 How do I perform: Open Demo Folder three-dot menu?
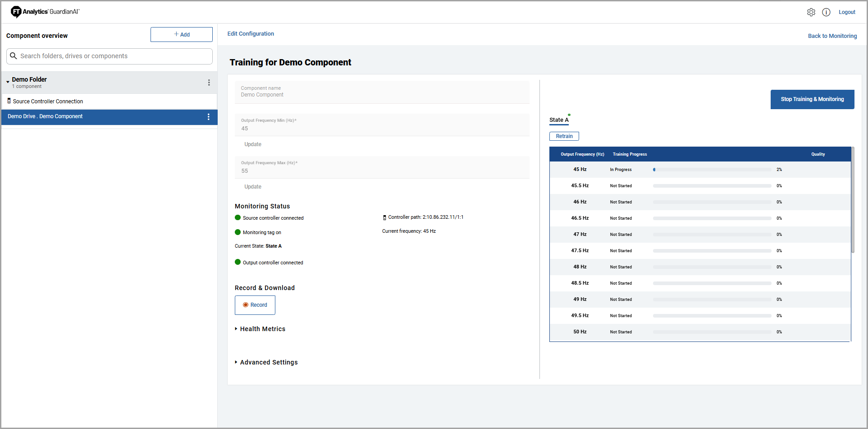tap(209, 83)
